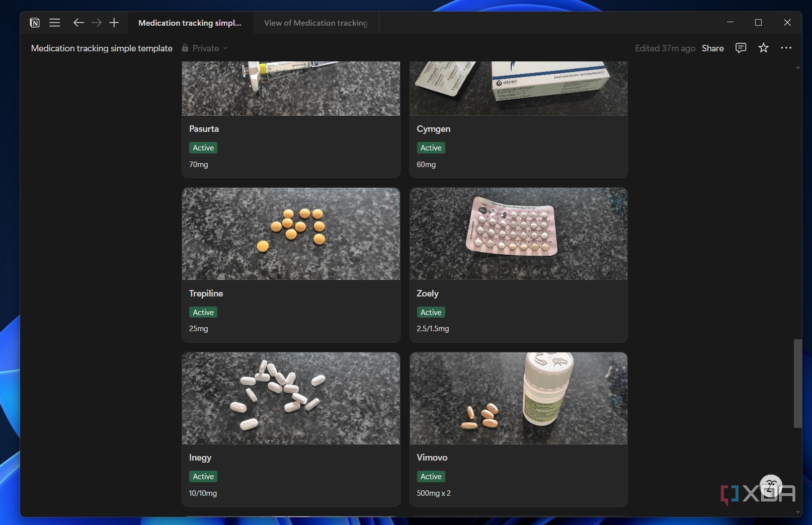Maximize the Notion window
The image size is (812, 525).
(758, 23)
